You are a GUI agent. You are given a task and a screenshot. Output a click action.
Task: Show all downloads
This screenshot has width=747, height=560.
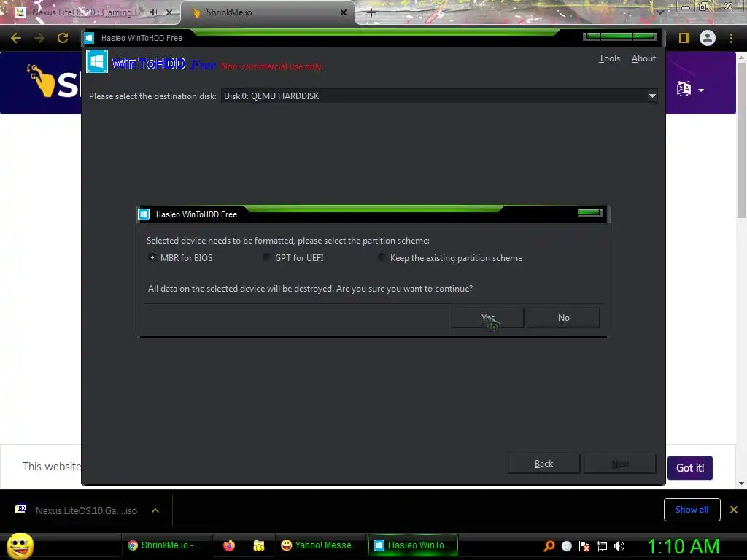pos(692,510)
